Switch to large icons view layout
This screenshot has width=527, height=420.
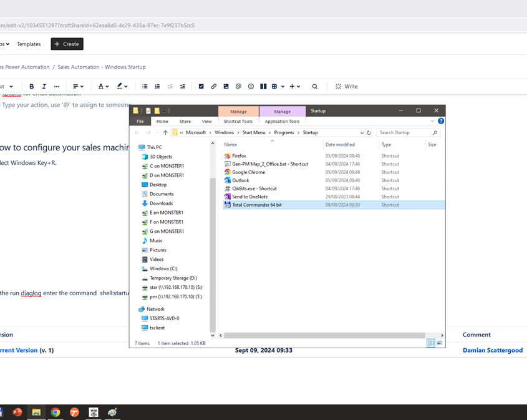click(x=440, y=343)
